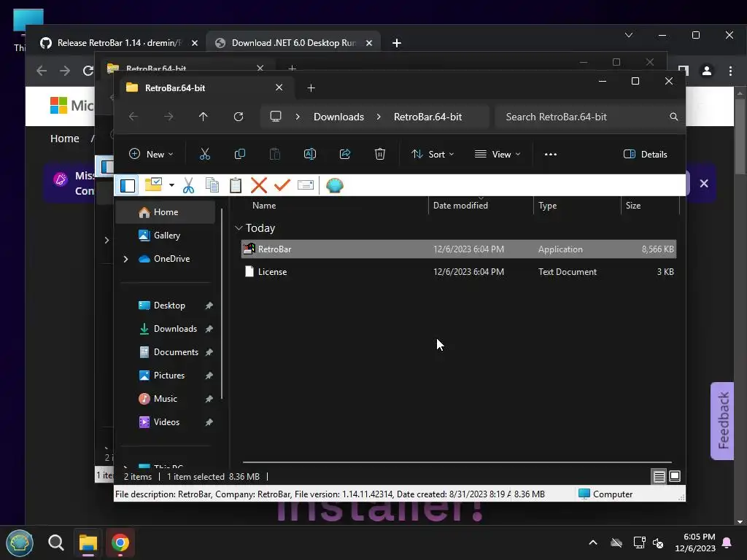Screen dimensions: 747x560
Task: Refresh the RetroBar.64-bit folder
Action: (239, 117)
